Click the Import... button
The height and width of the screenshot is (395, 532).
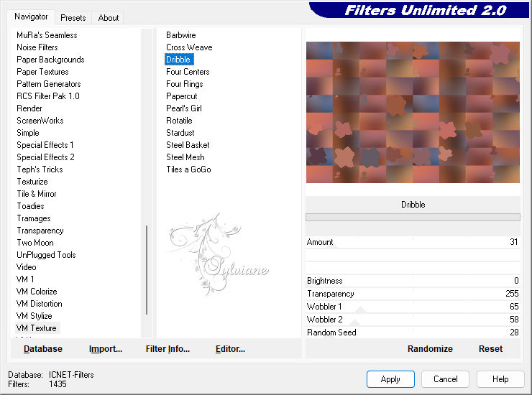pos(106,349)
